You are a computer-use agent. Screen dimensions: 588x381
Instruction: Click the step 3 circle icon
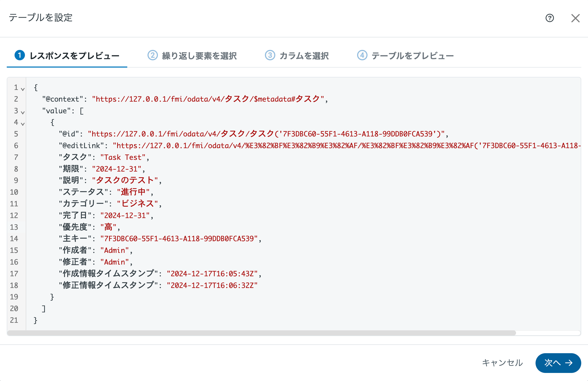pos(270,55)
